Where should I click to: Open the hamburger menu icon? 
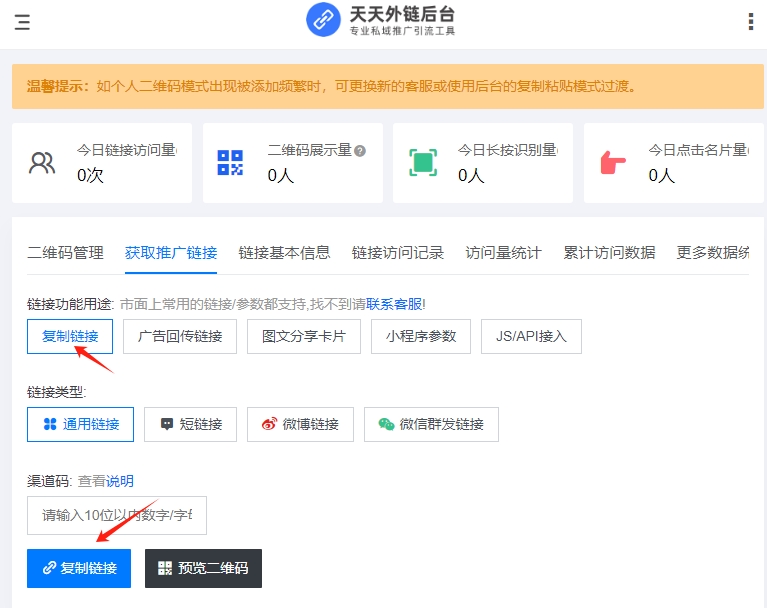[x=22, y=22]
